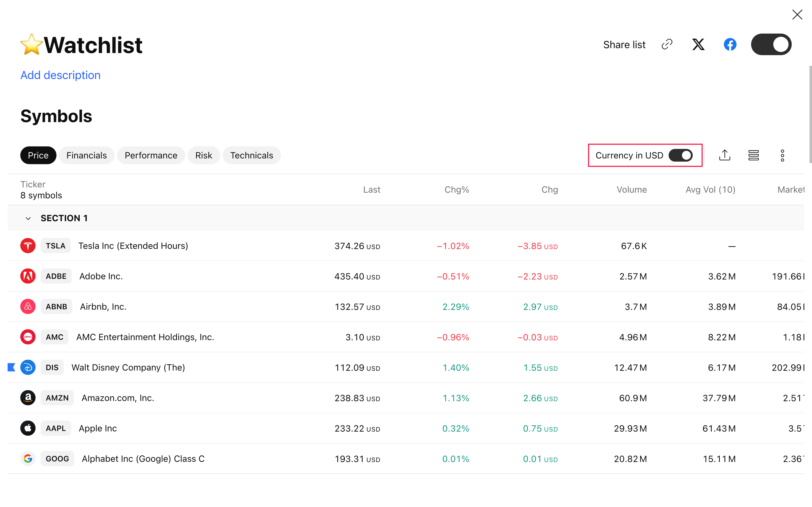The width and height of the screenshot is (812, 507).
Task: Switch to the Financials tab
Action: 86,155
